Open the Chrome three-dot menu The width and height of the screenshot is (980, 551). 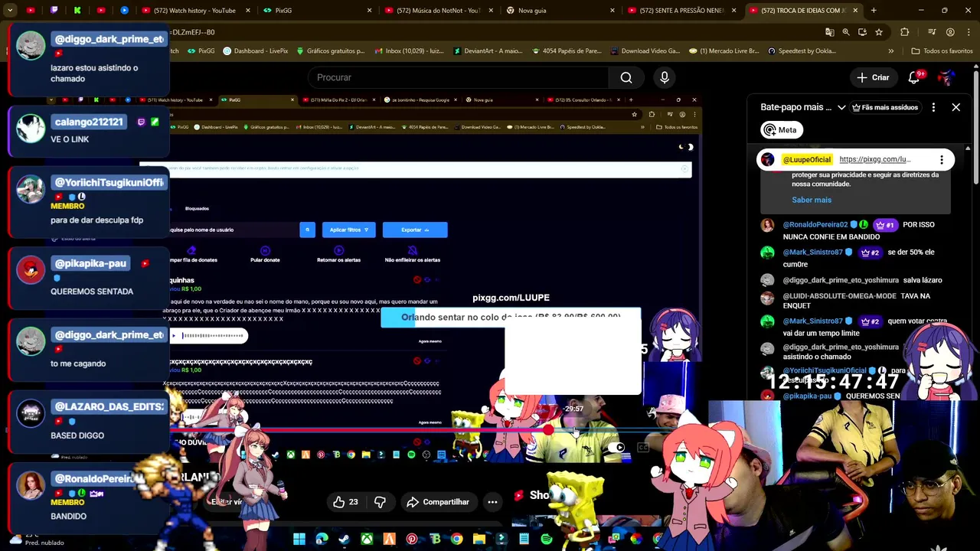(x=968, y=32)
